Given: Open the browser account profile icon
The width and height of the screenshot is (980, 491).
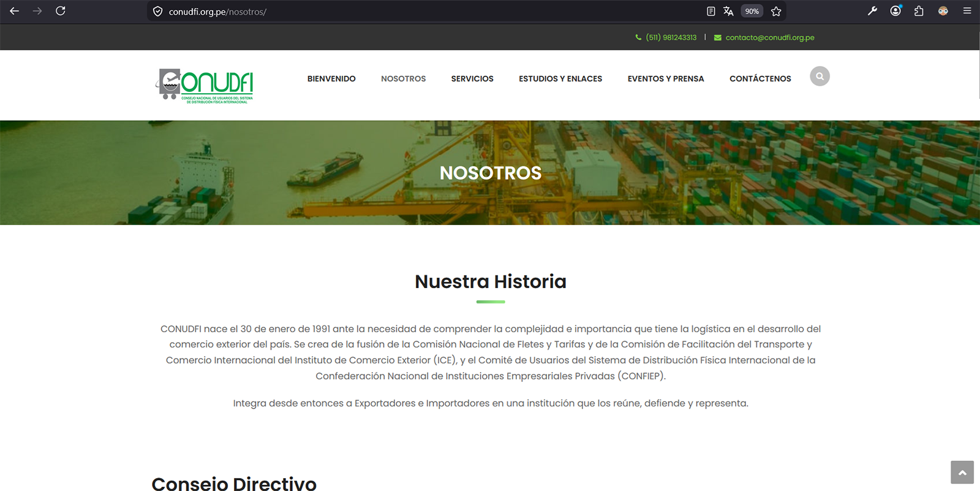Looking at the screenshot, I should click(x=895, y=11).
